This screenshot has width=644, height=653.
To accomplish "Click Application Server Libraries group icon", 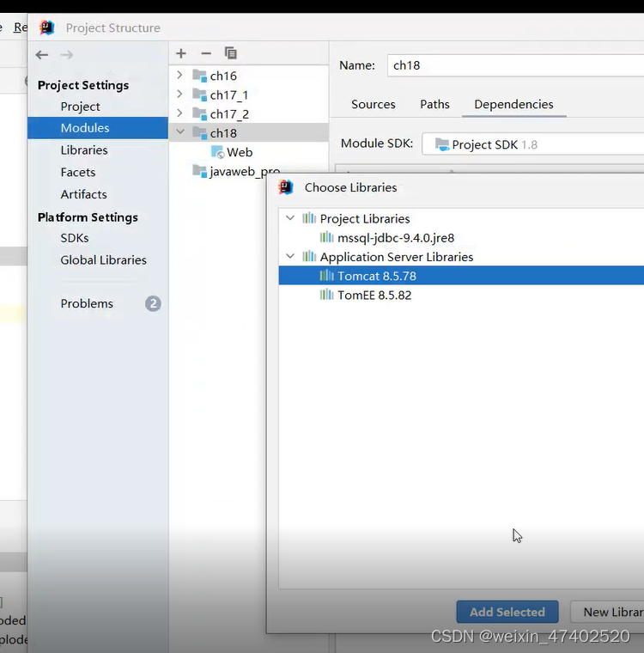I will [x=309, y=257].
